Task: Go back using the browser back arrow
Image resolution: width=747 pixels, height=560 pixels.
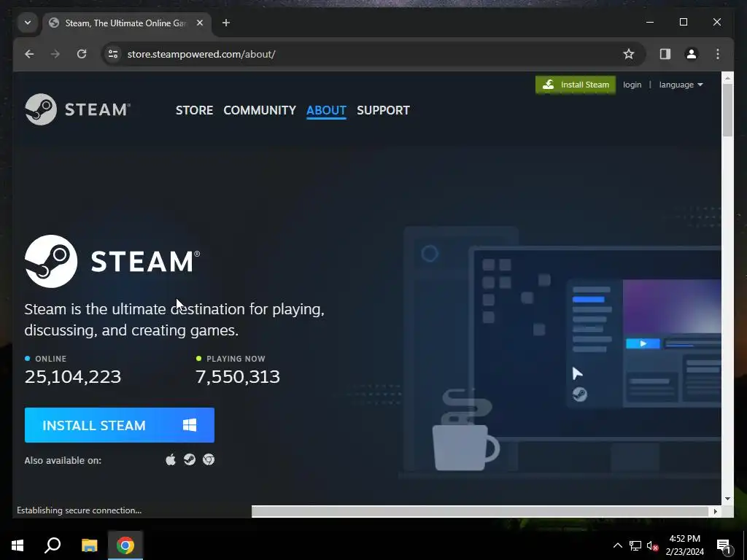Action: pos(29,54)
